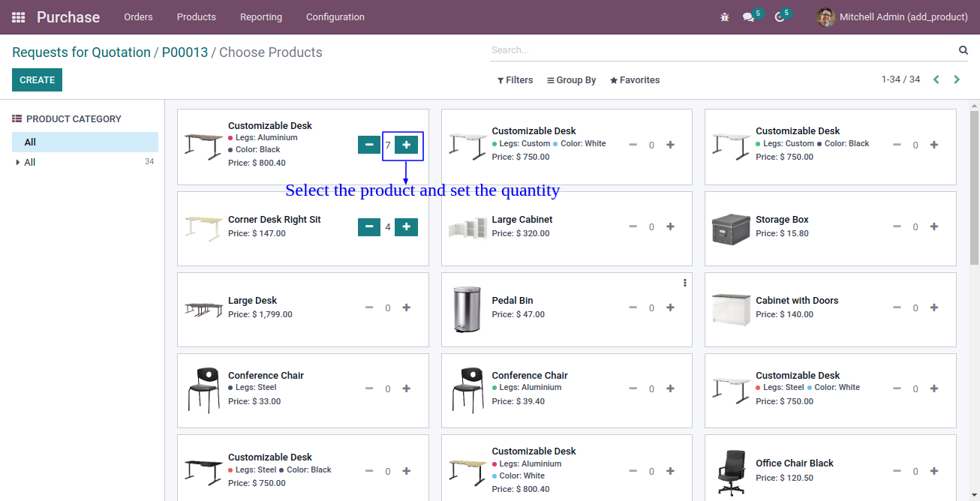Click the vertical scrollbar
The image size is (980, 501).
[x=974, y=187]
